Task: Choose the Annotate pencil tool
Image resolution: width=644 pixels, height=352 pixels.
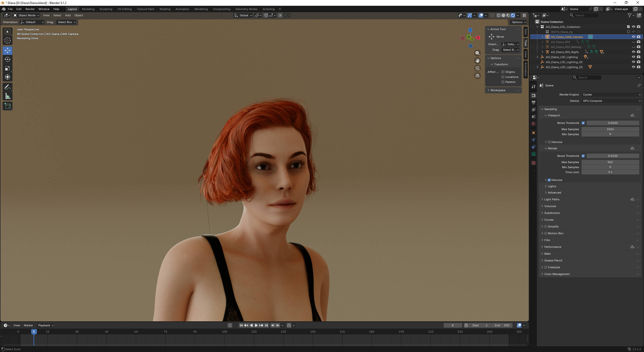Action: click(8, 87)
